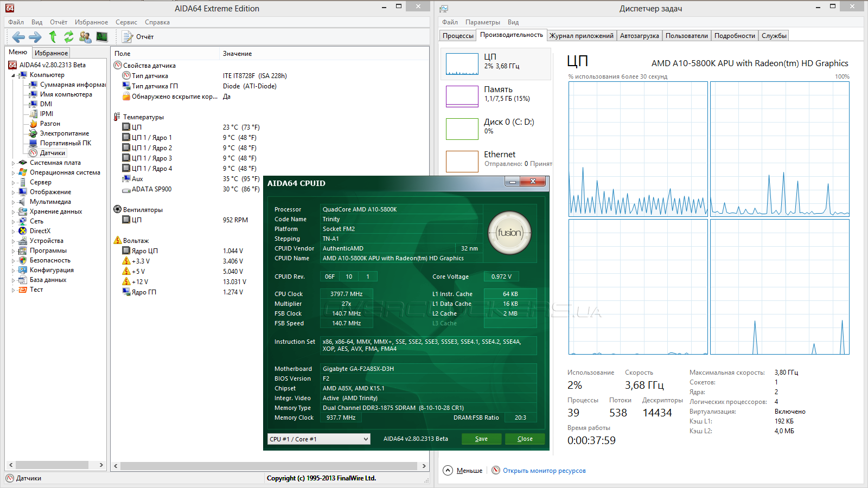Select the DMI tree item

pyautogui.click(x=41, y=104)
